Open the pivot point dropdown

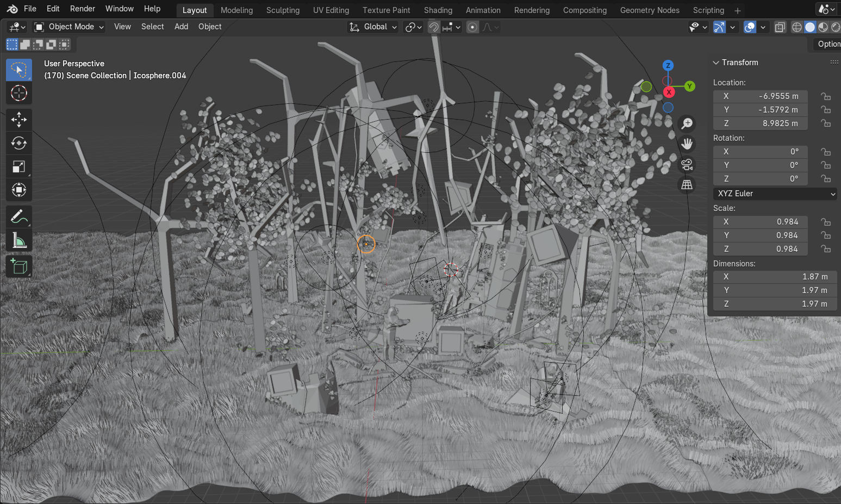click(x=413, y=27)
